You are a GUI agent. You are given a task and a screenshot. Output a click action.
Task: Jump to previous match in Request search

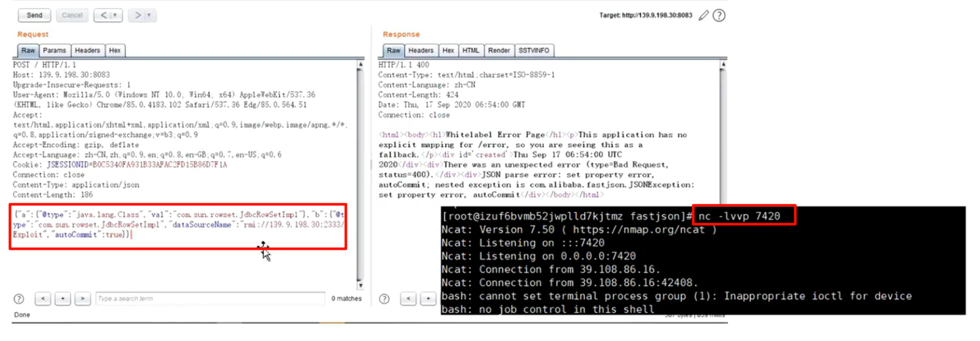click(43, 299)
